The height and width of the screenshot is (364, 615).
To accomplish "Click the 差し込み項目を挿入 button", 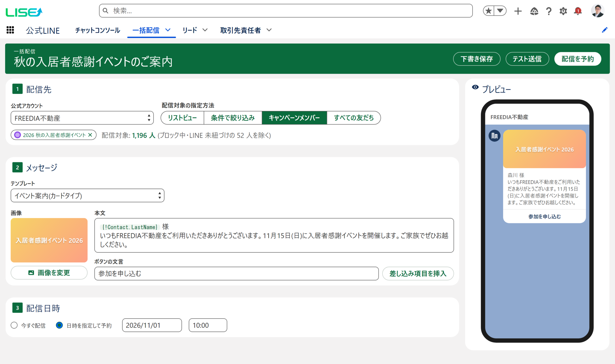I will tap(418, 273).
